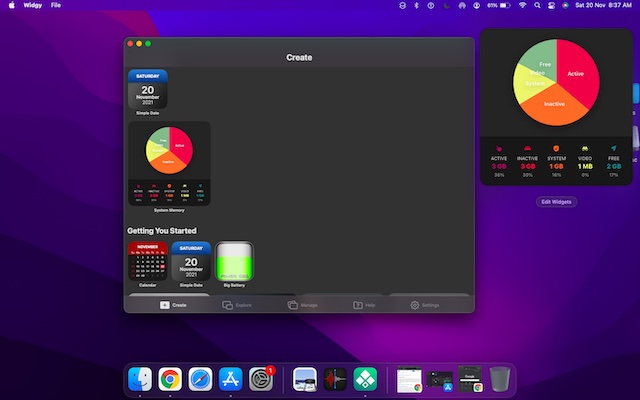
Task: Open System Preferences from the Dock
Action: tap(261, 379)
